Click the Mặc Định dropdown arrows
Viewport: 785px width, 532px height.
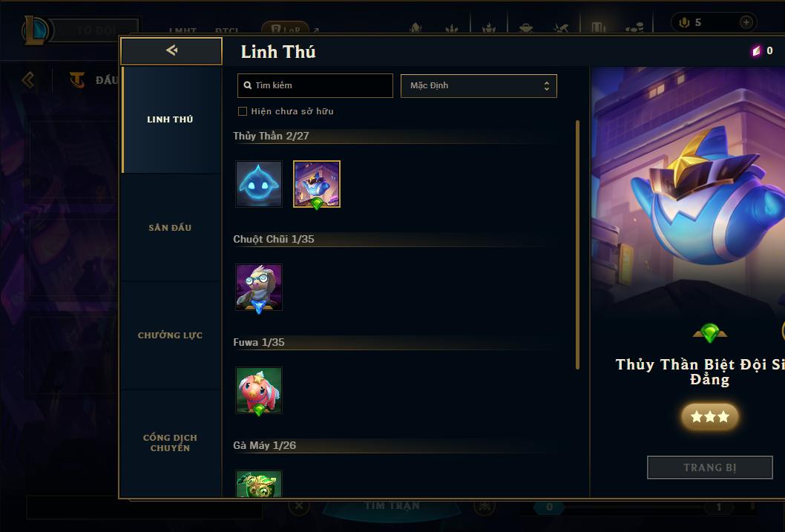pos(547,86)
